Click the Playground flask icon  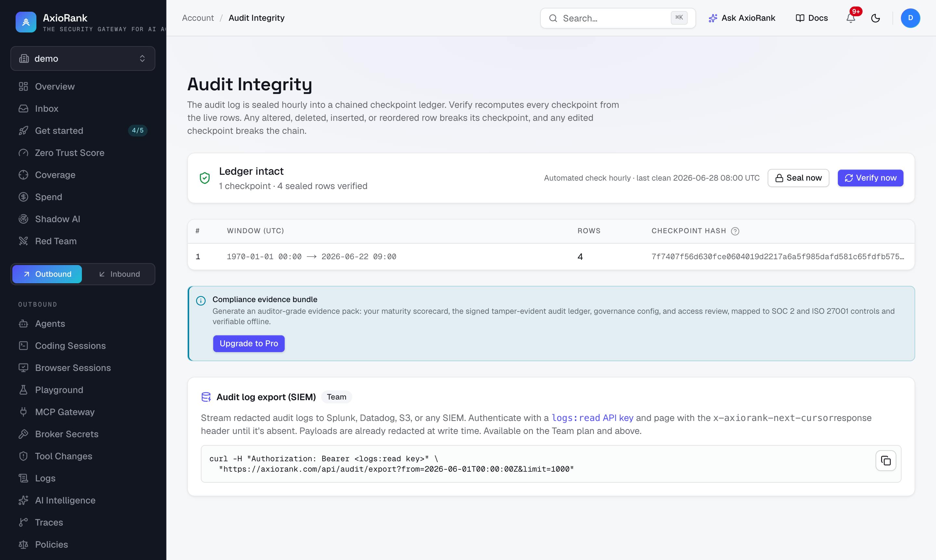click(23, 390)
